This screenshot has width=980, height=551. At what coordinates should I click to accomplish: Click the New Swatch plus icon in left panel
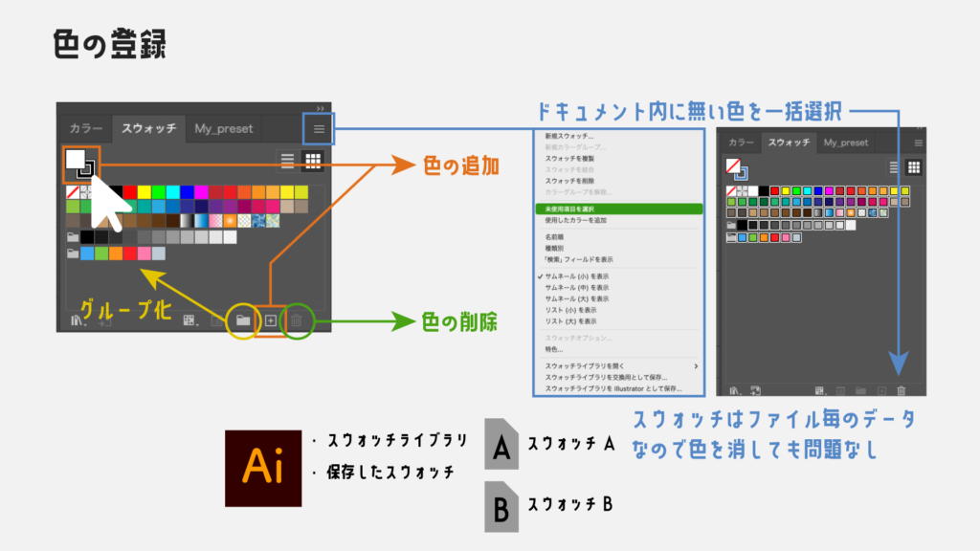click(x=270, y=320)
